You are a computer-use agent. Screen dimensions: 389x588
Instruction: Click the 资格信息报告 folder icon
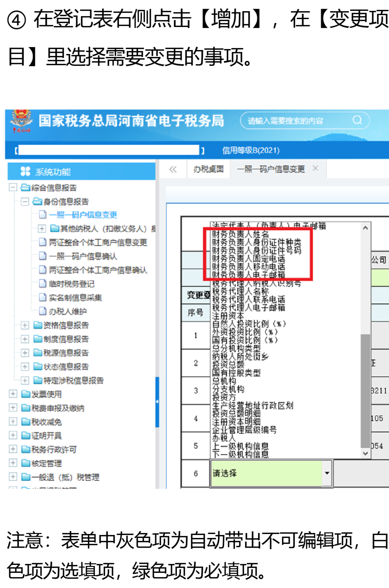point(38,325)
